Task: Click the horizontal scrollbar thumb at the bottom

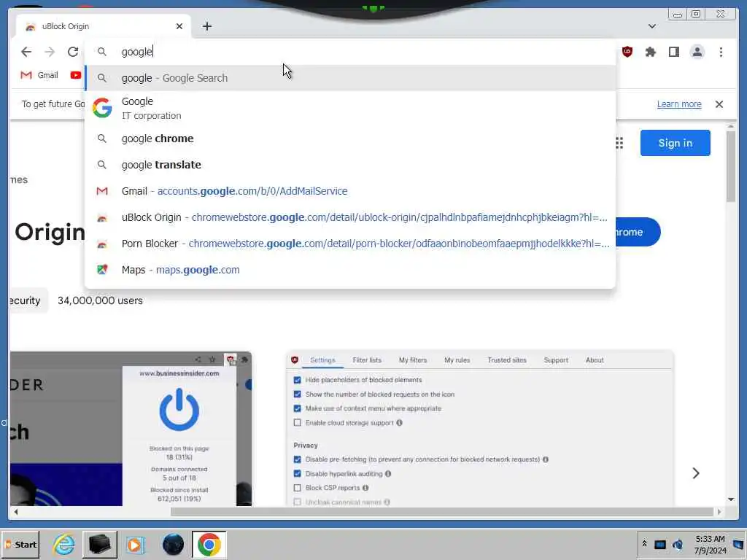Action: (x=442, y=512)
